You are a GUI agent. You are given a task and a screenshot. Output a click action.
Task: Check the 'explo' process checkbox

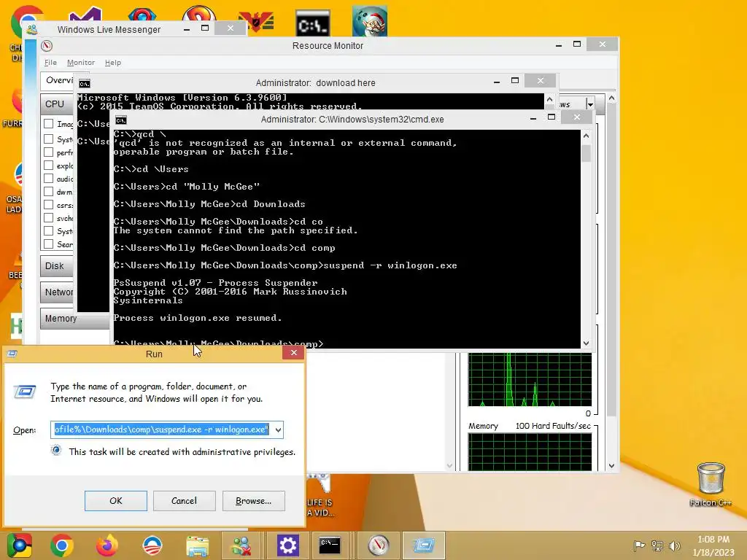[48, 166]
